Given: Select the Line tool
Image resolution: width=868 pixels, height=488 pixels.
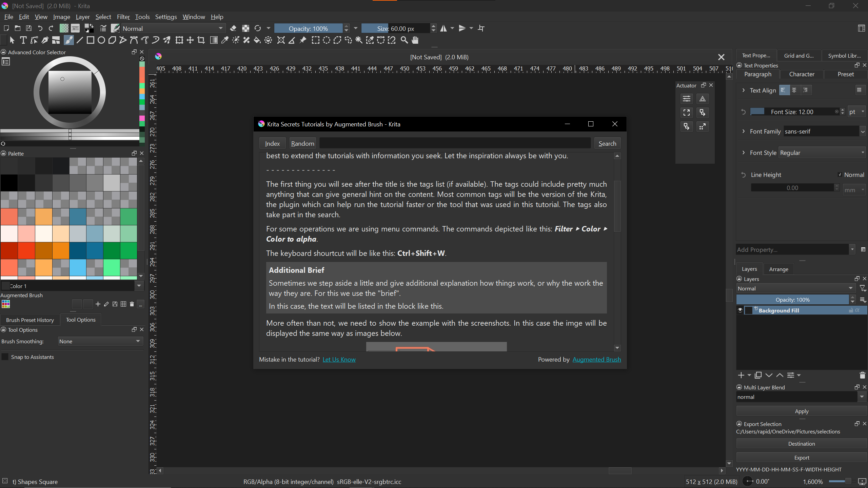Looking at the screenshot, I should pyautogui.click(x=79, y=40).
